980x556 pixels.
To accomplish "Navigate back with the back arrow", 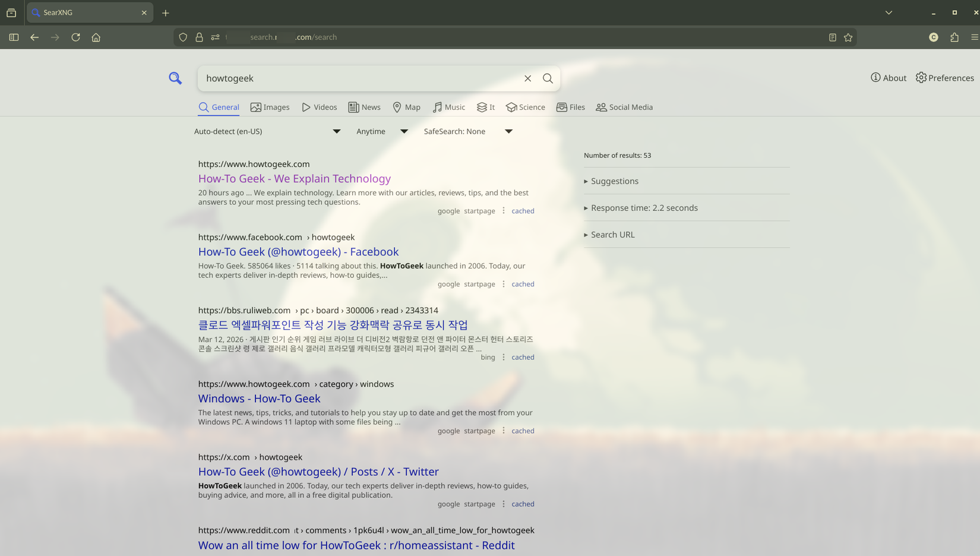I will click(x=34, y=37).
